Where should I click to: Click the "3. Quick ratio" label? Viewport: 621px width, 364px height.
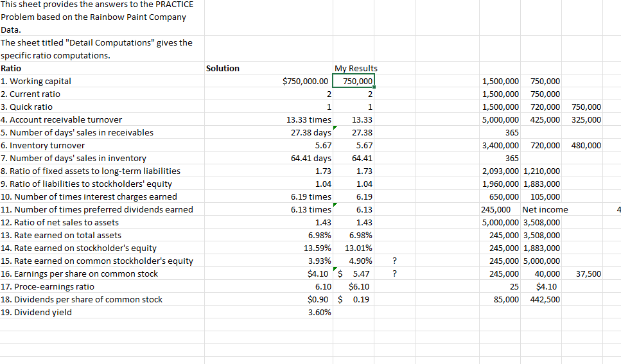(102, 107)
